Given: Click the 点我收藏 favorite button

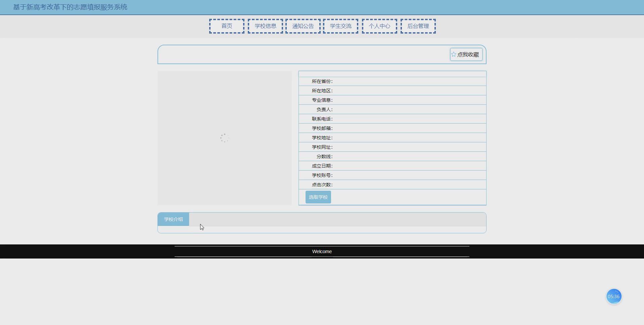Looking at the screenshot, I should point(466,54).
